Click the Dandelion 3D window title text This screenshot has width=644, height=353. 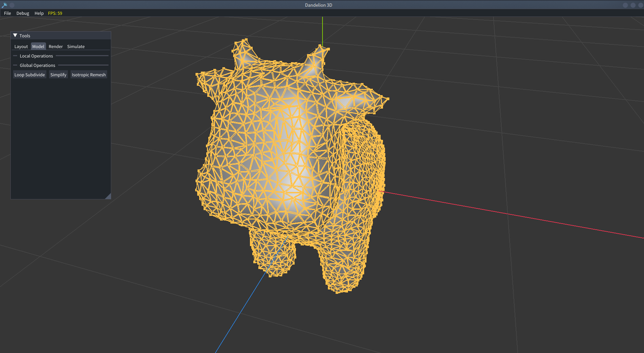pos(318,5)
